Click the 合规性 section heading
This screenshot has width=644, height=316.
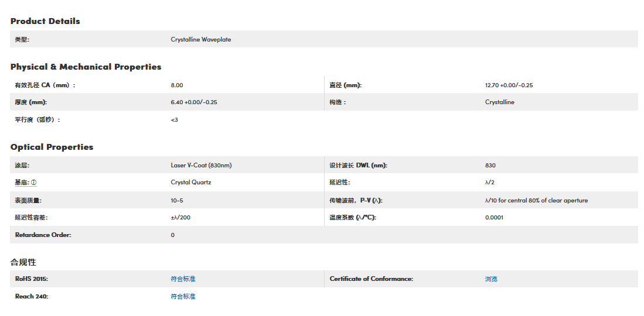[x=23, y=262]
